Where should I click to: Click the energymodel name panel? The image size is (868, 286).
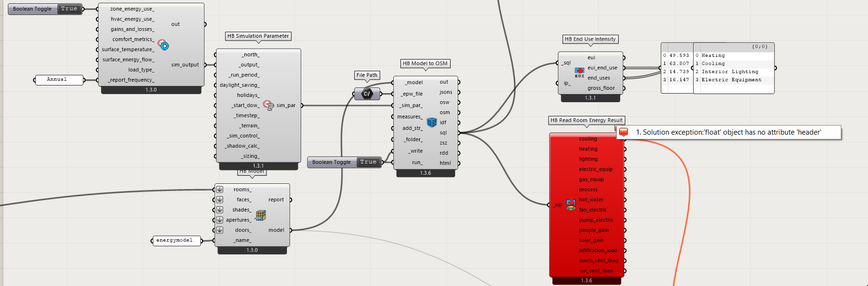pos(175,241)
